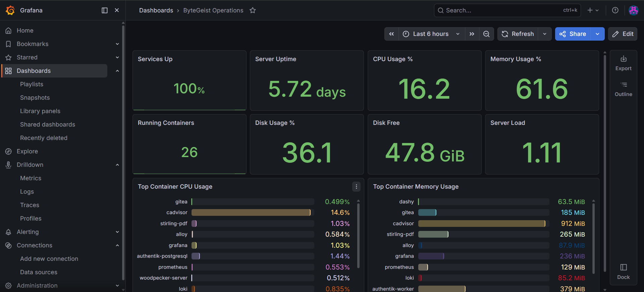Expand the Alerting section chevron
This screenshot has width=644, height=292.
[x=117, y=232]
